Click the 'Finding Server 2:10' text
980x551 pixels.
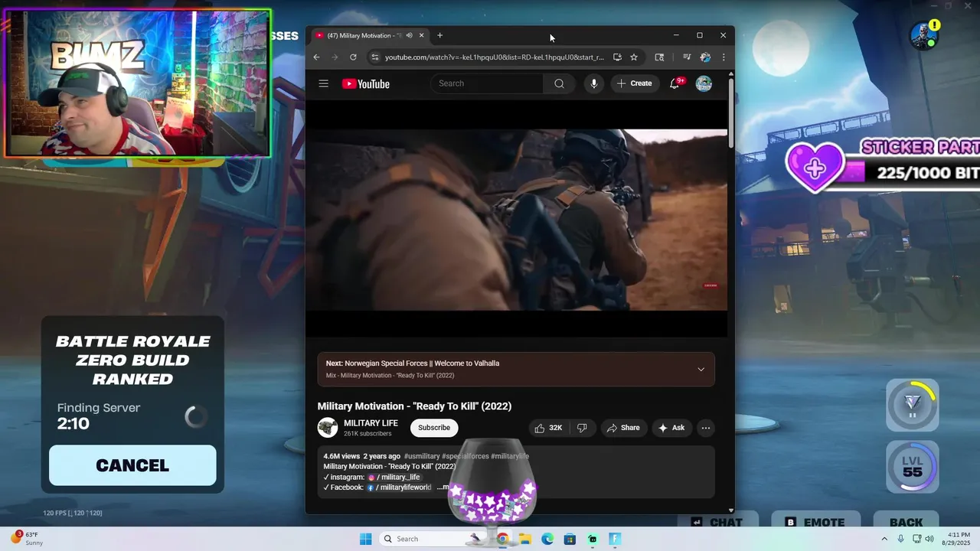click(99, 416)
